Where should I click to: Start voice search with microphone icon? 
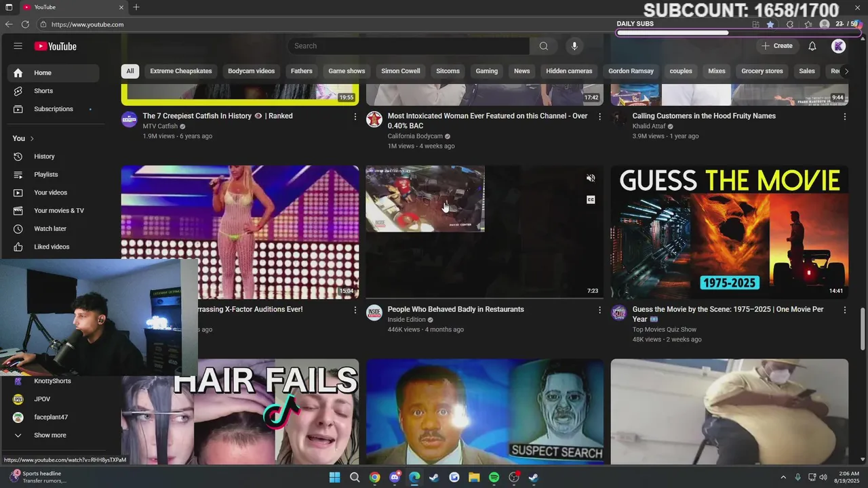574,46
